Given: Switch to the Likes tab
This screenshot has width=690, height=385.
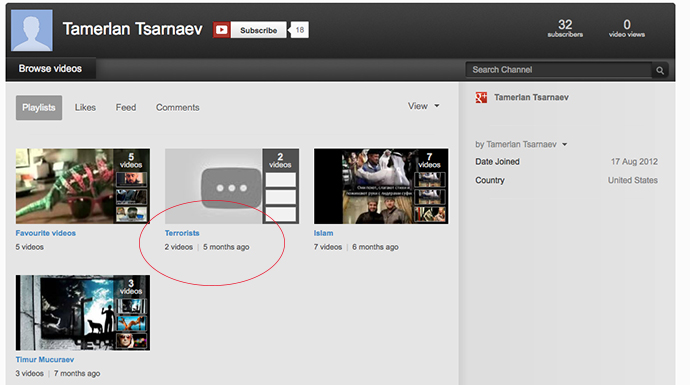Looking at the screenshot, I should (85, 107).
